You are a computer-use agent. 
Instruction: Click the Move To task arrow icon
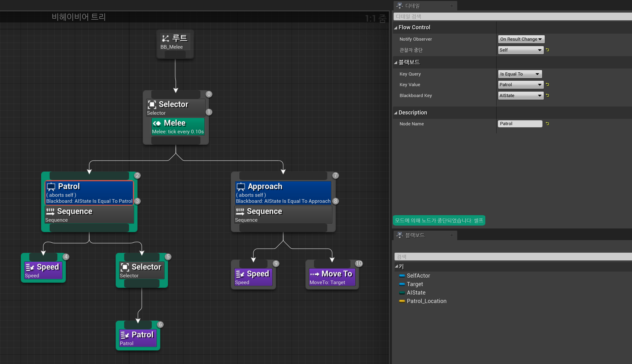pyautogui.click(x=314, y=274)
